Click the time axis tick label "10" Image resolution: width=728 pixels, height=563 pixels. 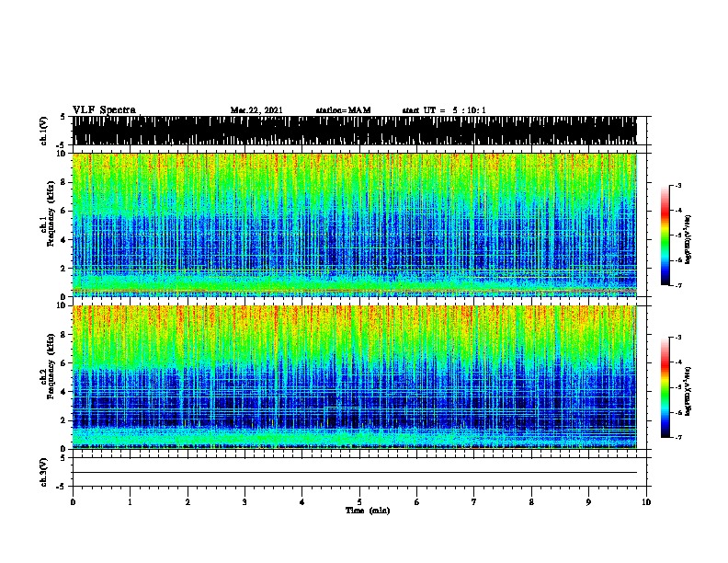pos(646,502)
